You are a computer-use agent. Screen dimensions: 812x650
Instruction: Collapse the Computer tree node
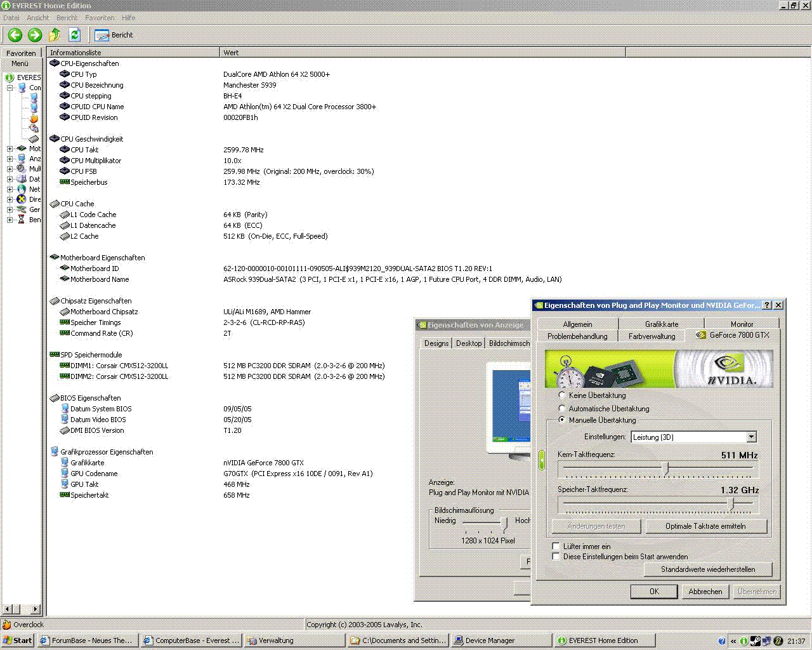click(x=10, y=88)
